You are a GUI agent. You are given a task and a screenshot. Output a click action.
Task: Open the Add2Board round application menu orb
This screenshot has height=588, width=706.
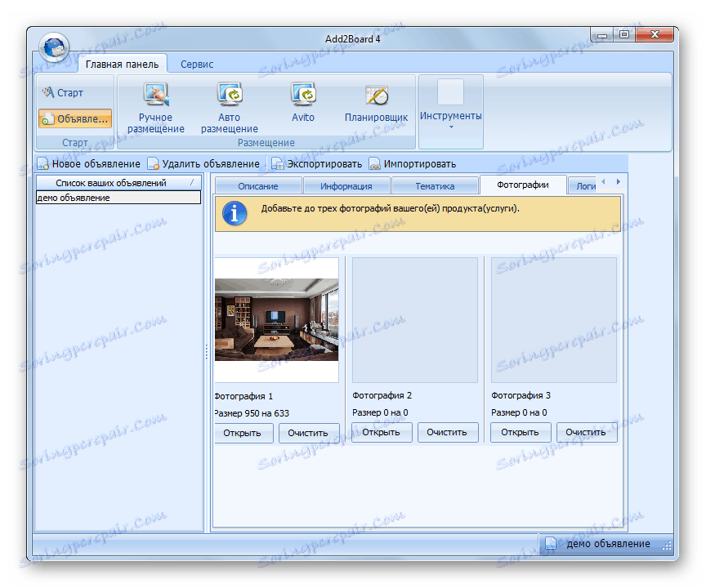point(54,47)
